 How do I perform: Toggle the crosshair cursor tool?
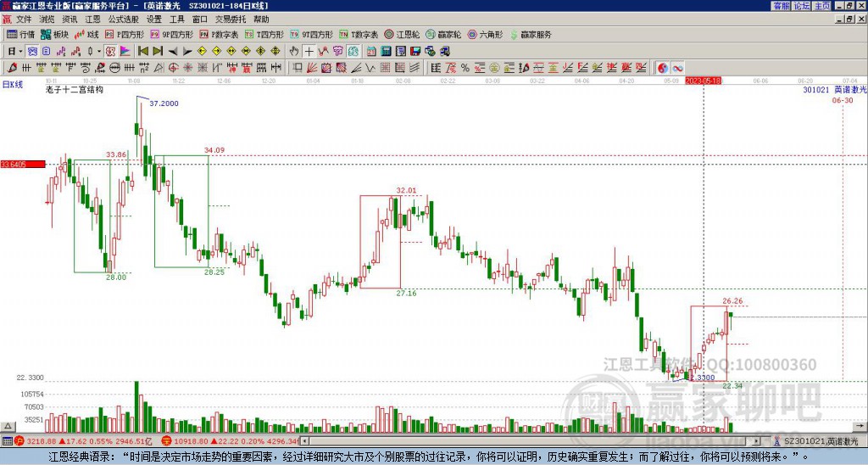point(309,52)
